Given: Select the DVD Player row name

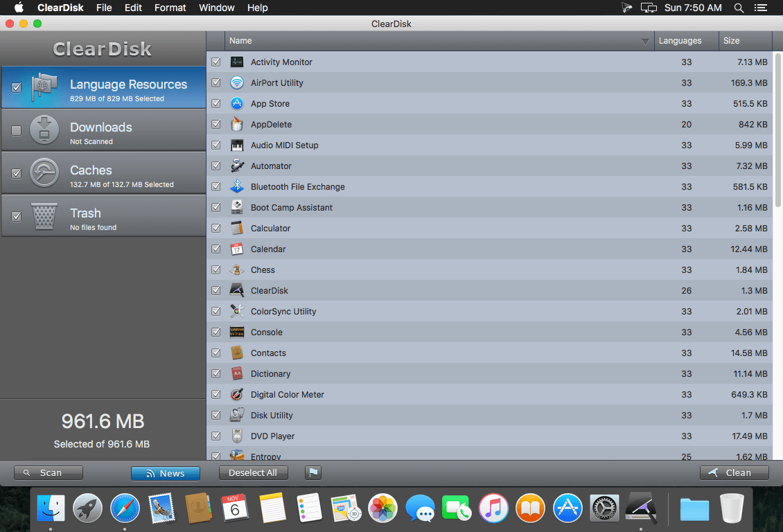Looking at the screenshot, I should [272, 436].
